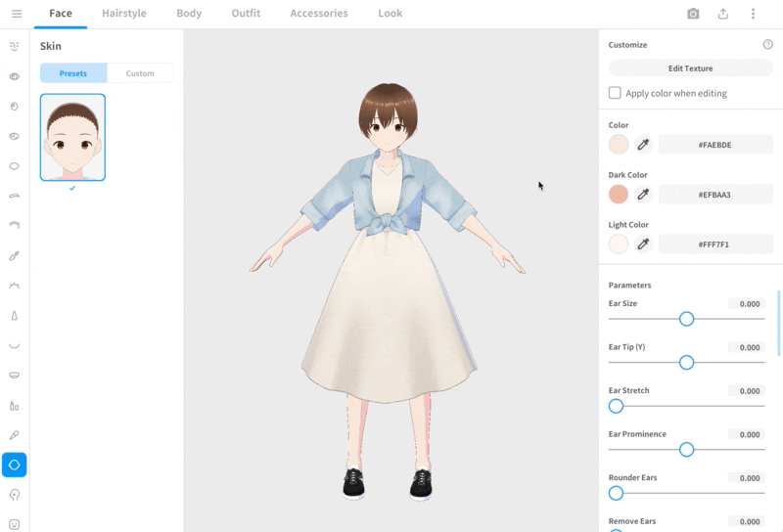Select the smiley face icon in sidebar
The width and height of the screenshot is (783, 532).
15,524
